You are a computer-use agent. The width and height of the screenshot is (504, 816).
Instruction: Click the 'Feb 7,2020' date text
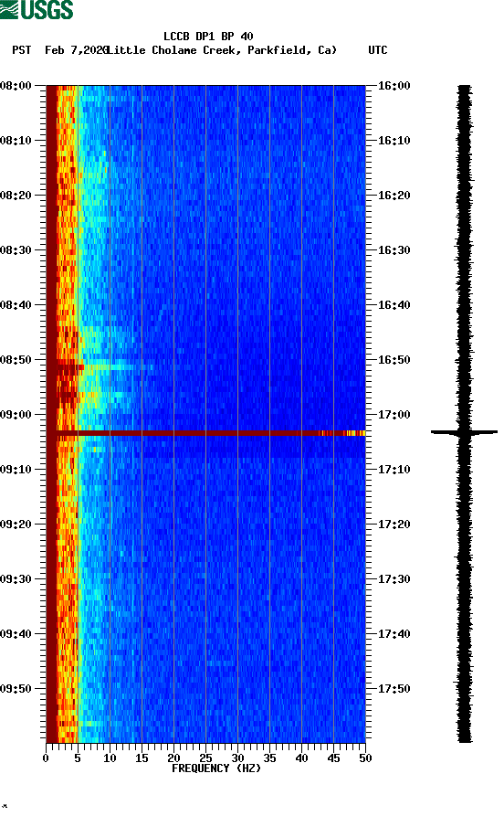[76, 50]
